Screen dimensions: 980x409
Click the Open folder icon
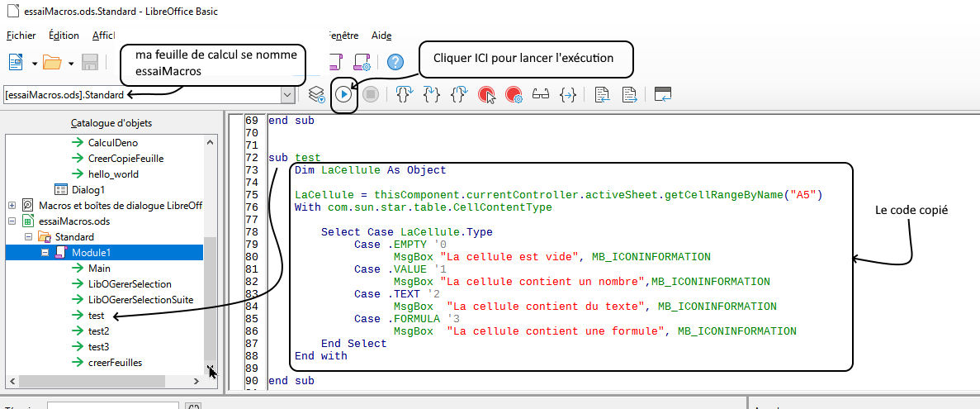pyautogui.click(x=51, y=62)
